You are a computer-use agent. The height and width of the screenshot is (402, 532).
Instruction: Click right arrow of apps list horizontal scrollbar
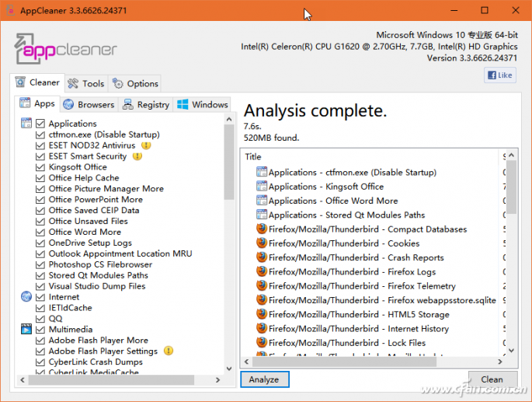tap(217, 379)
